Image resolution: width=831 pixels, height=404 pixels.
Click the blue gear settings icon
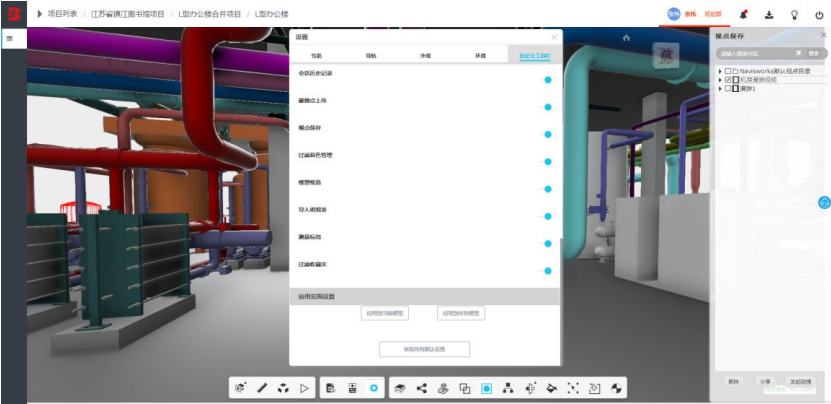coord(374,388)
